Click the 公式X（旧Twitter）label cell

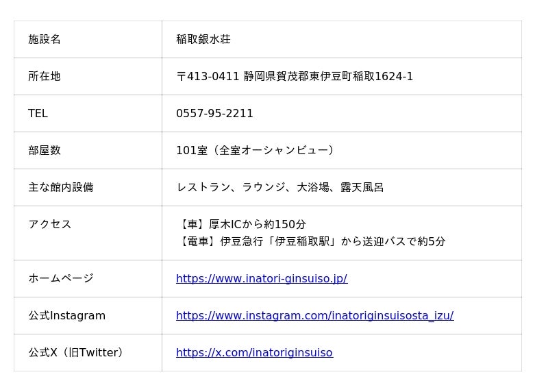coord(88,353)
